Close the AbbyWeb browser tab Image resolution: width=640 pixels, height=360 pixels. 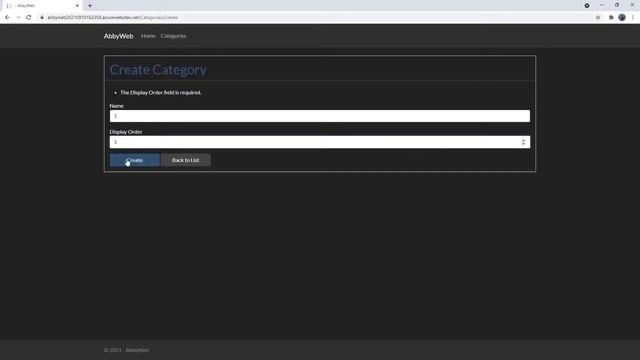[77, 6]
